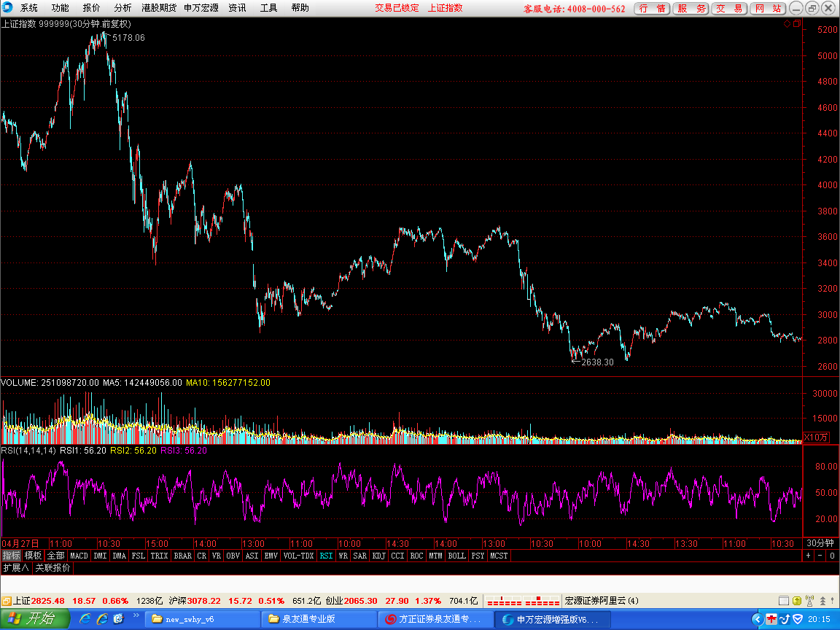Click the signal tower icon in the status bar
The height and width of the screenshot is (630, 840).
pos(809,601)
